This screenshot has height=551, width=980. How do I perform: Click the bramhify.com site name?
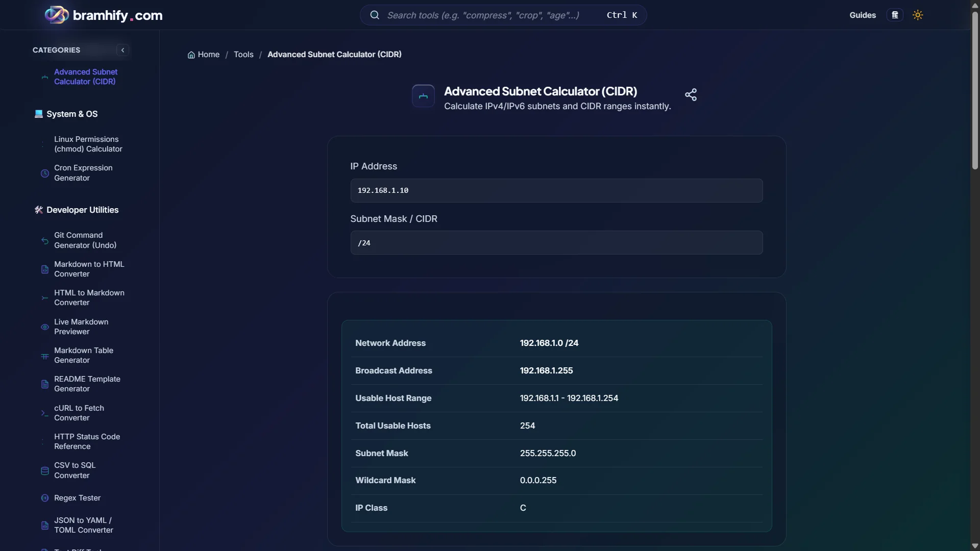click(117, 15)
